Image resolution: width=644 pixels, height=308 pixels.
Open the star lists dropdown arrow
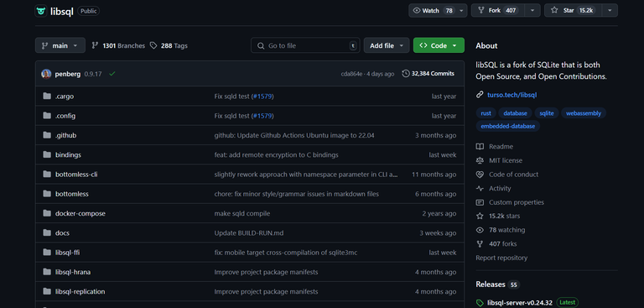[x=610, y=11]
